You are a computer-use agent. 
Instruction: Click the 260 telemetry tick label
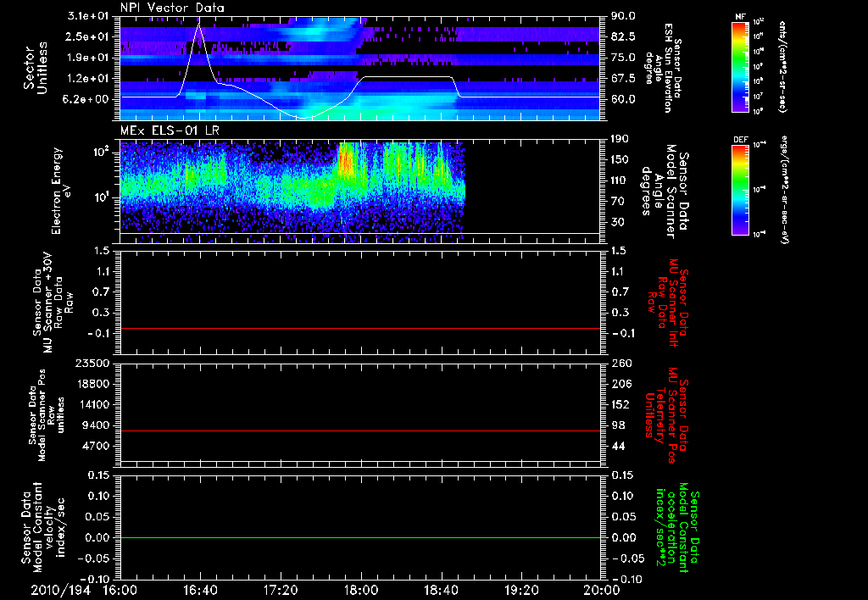(621, 363)
